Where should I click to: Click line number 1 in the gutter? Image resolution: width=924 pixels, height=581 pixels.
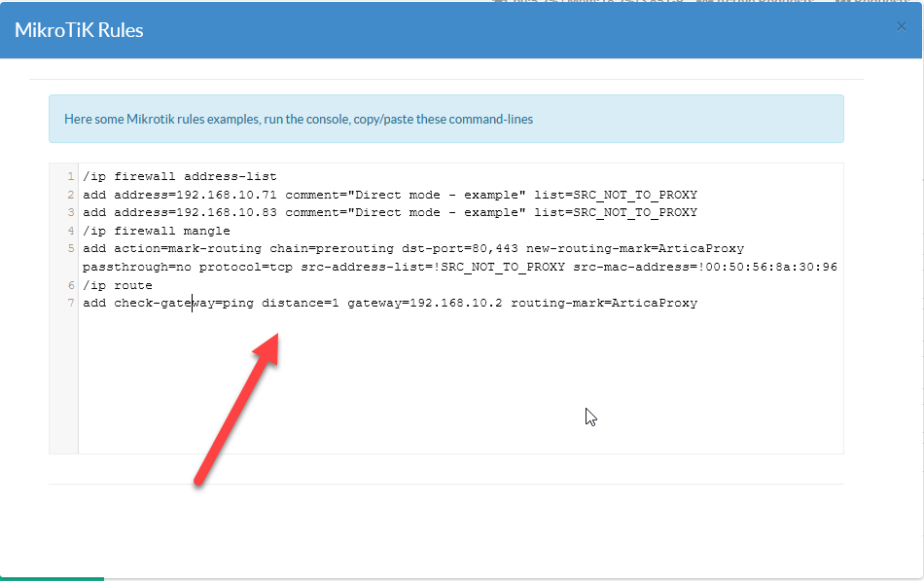click(70, 177)
